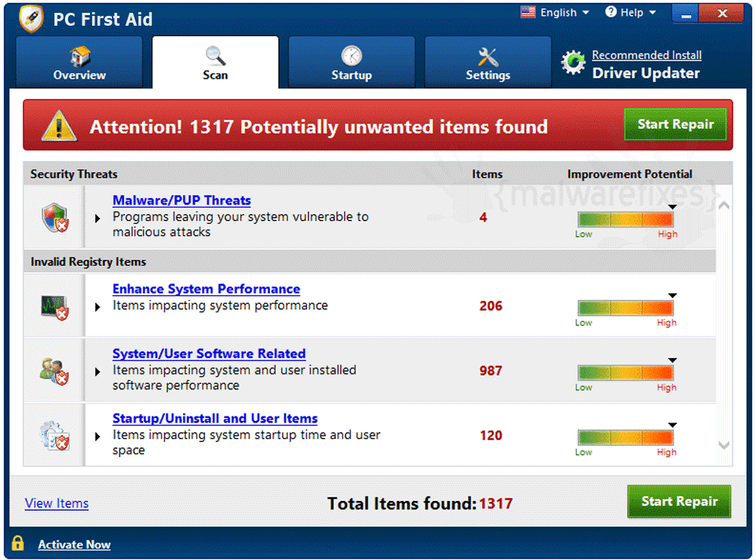Click the item count 206
Screen dimensions: 756x560
491,306
